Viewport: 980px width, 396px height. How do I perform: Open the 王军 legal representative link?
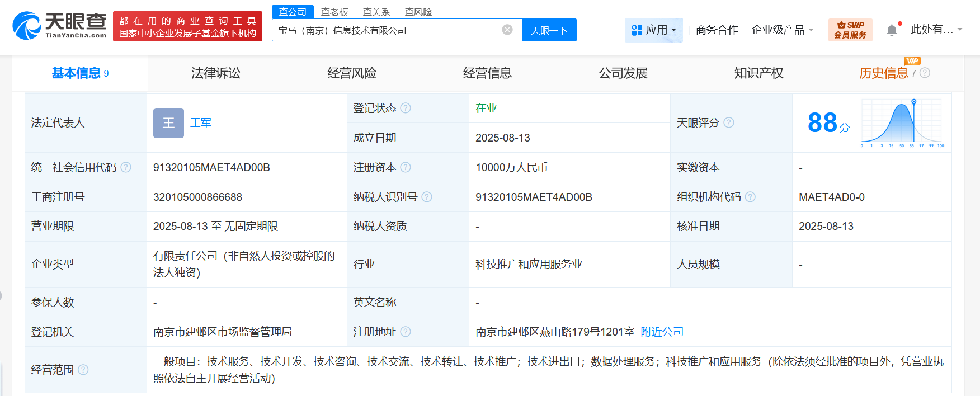201,122
